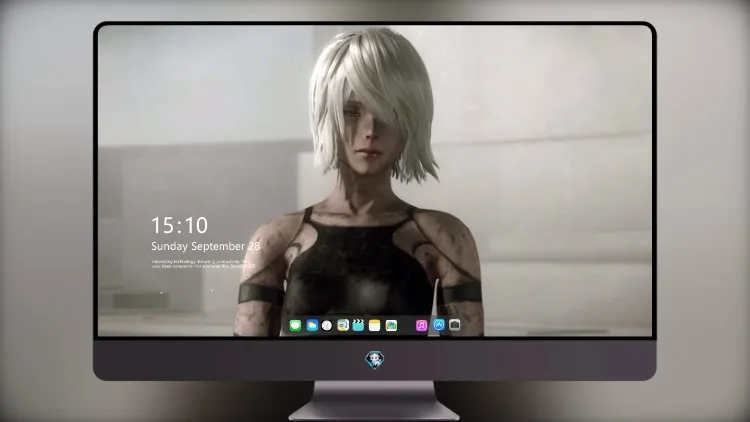
Task: Open the Maps dock icon
Action: click(x=343, y=325)
